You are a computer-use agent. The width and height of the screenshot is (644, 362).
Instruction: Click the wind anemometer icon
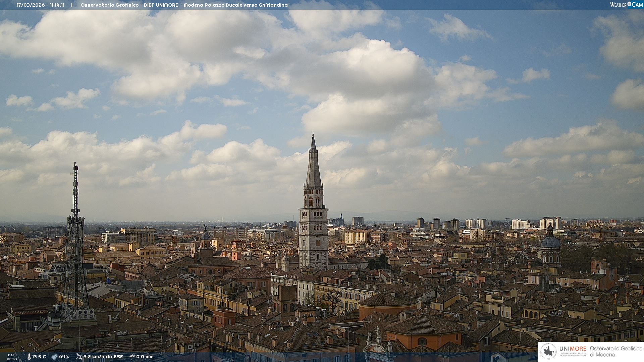[79, 357]
